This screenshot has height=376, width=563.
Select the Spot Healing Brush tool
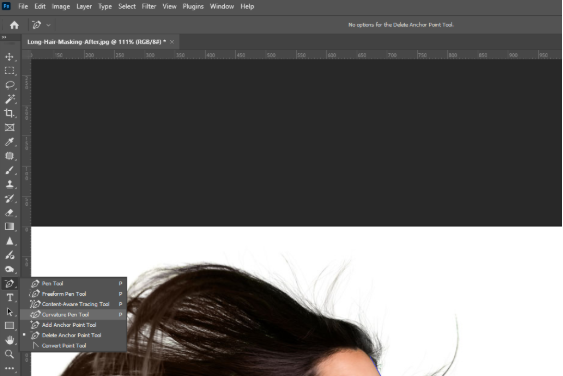[10, 156]
